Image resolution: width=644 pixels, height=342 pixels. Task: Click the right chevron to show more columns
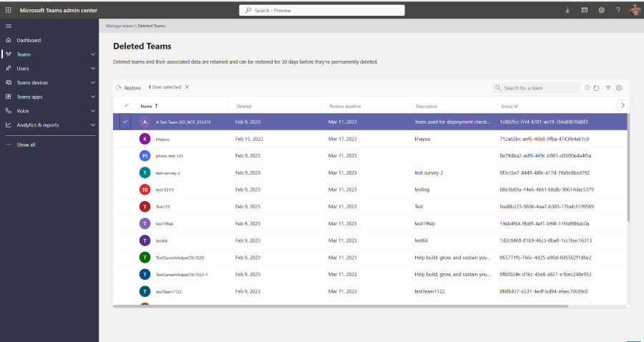(623, 105)
